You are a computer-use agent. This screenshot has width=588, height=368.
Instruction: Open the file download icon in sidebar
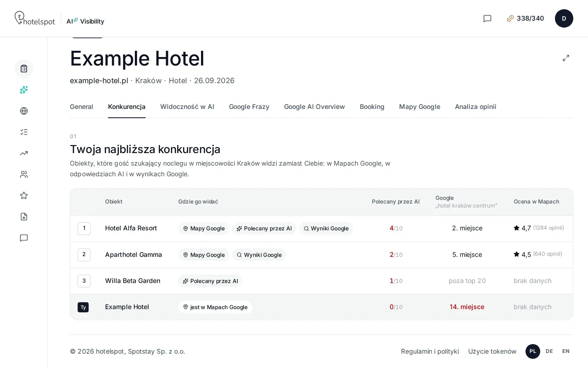click(x=24, y=217)
